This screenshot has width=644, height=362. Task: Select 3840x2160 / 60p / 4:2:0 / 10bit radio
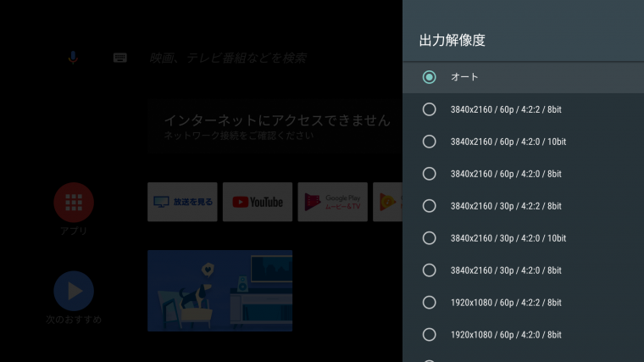(x=430, y=142)
